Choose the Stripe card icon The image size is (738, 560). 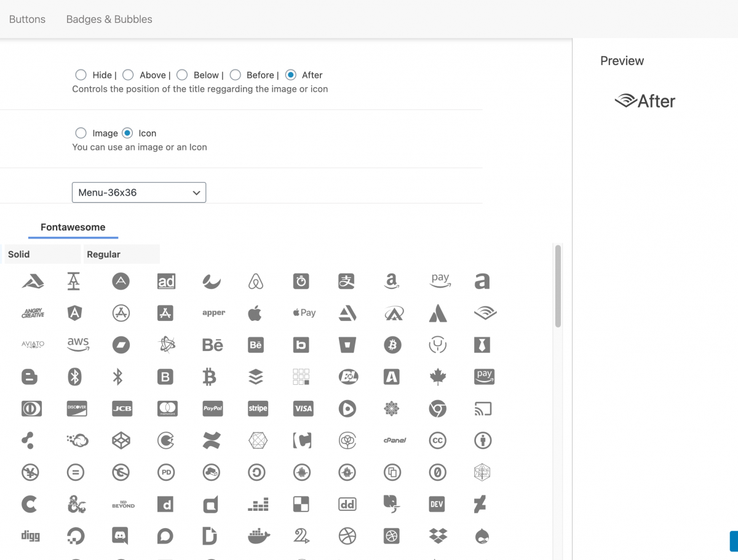click(x=258, y=408)
